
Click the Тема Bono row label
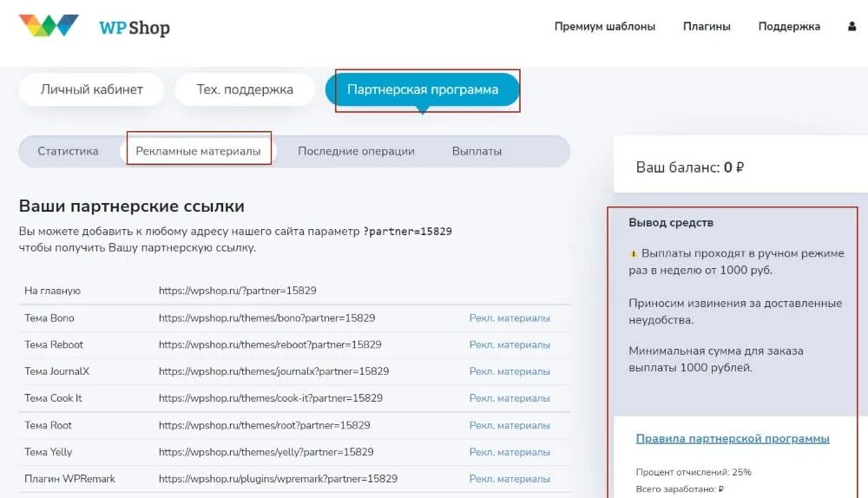pos(49,318)
